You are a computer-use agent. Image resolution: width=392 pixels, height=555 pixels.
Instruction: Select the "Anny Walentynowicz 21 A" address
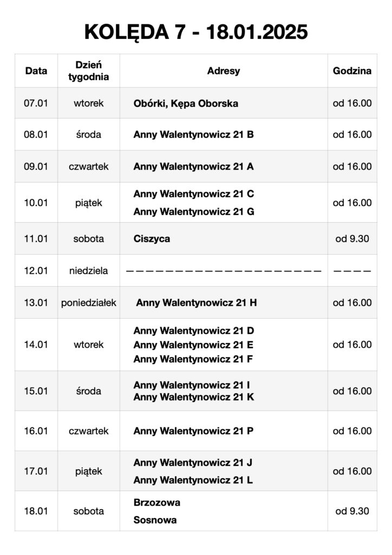193,166
